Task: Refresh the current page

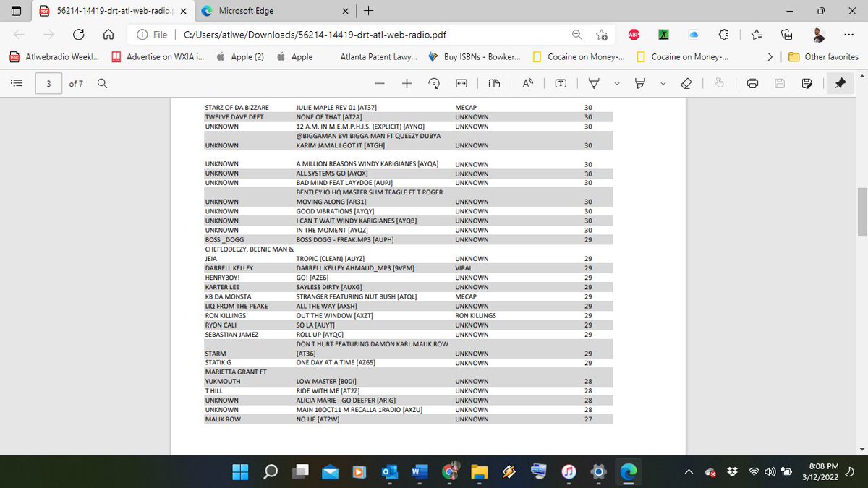Action: coord(79,34)
